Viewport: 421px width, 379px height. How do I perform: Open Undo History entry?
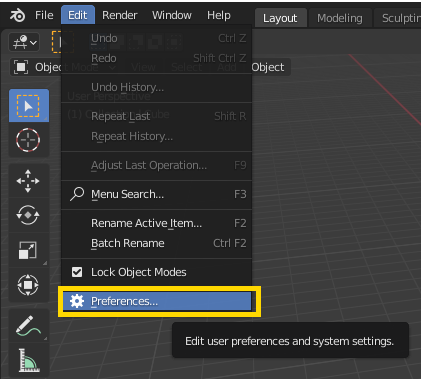tap(156, 87)
